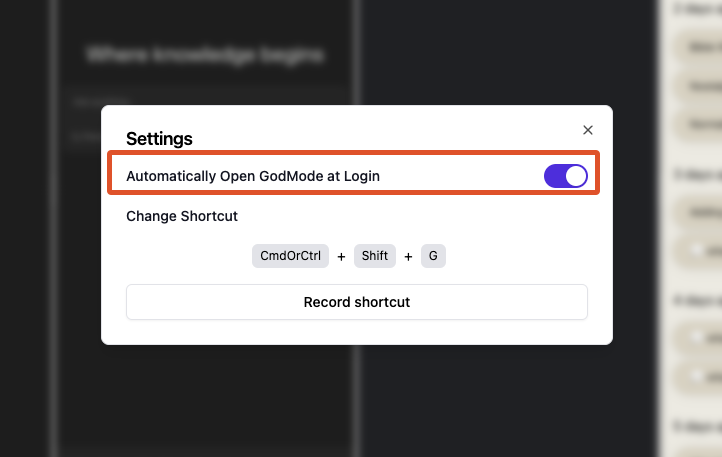Screen dimensions: 722x457
Task: Disable Automatically Open GodMode at Login switch
Action: tap(566, 176)
